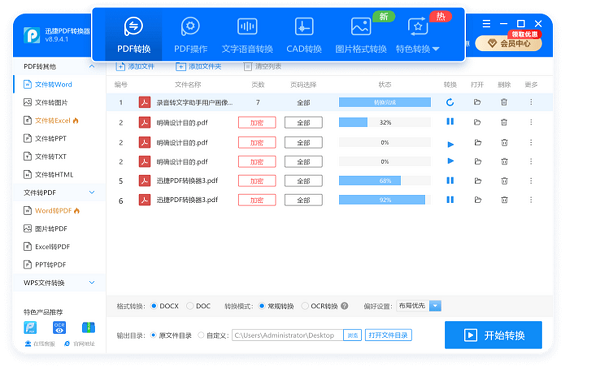Select the DOCX format radio button

(x=154, y=306)
